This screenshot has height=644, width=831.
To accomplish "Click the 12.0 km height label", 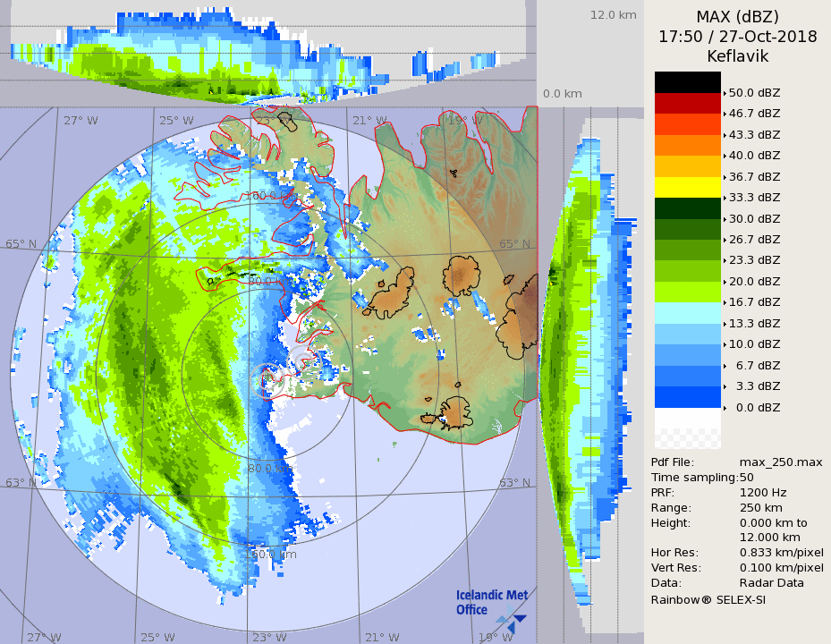I will point(613,15).
